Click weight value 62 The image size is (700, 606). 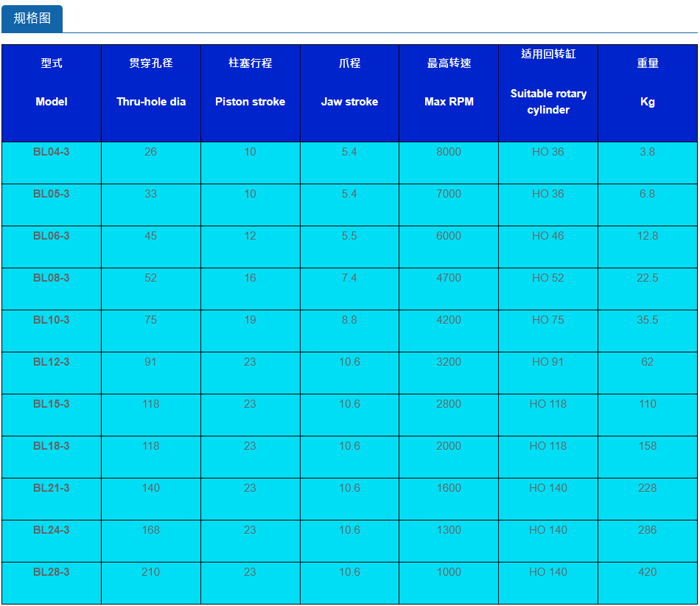[648, 362]
